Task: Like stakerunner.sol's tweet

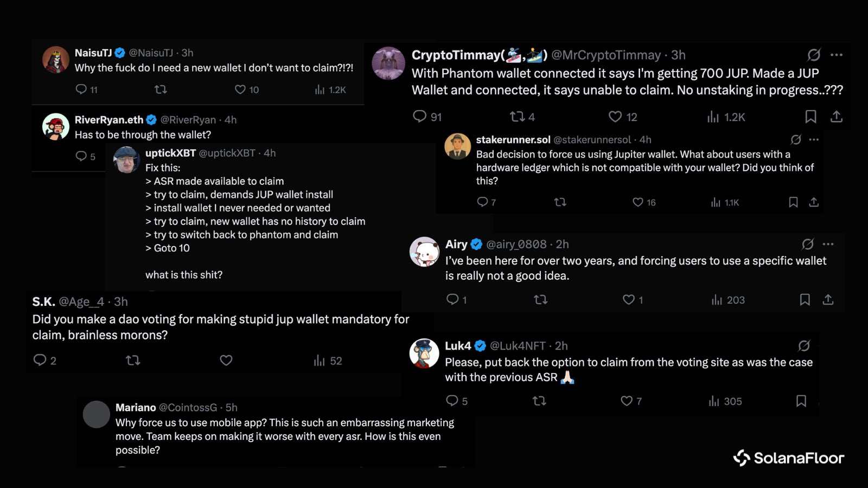Action: (638, 202)
